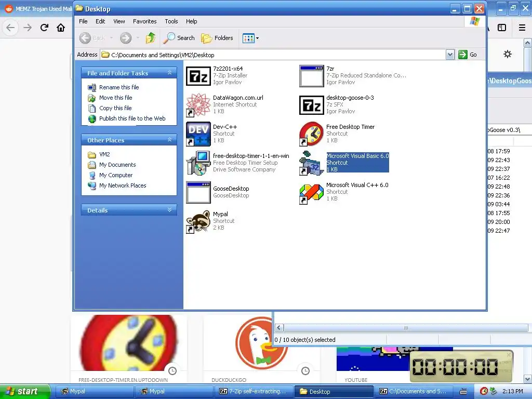Toggle the sidebar icon in Mypal browser

tap(502, 28)
